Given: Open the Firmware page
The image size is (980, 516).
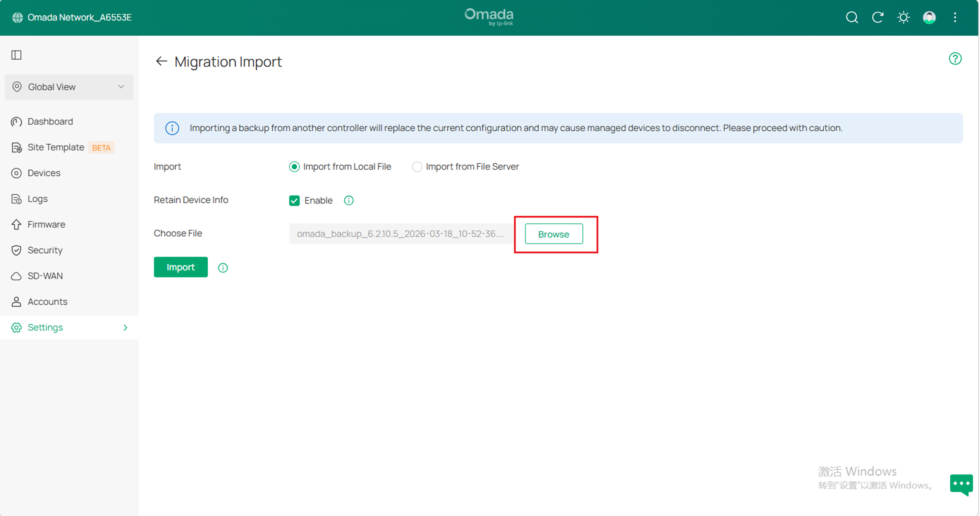Looking at the screenshot, I should pyautogui.click(x=46, y=224).
